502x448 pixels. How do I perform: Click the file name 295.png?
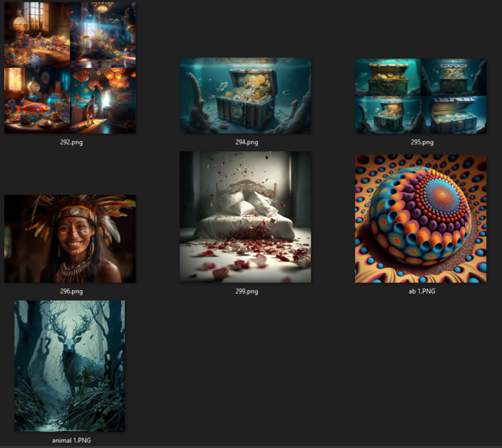[422, 142]
